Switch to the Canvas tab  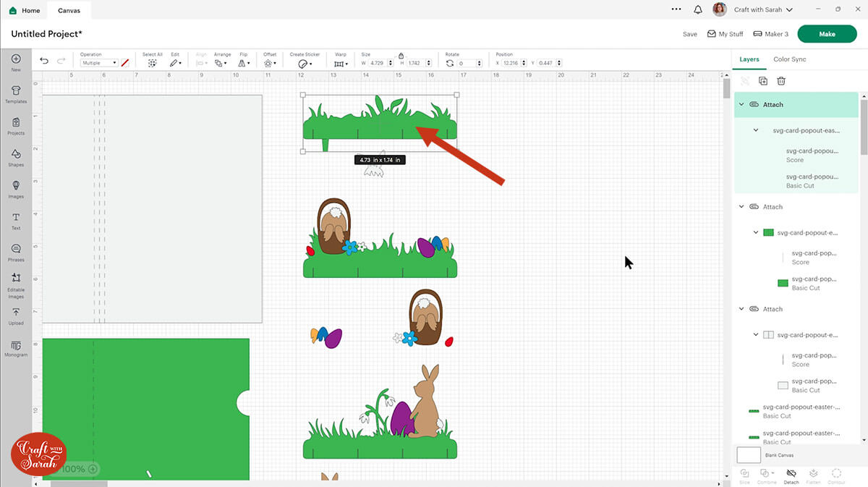coord(69,10)
